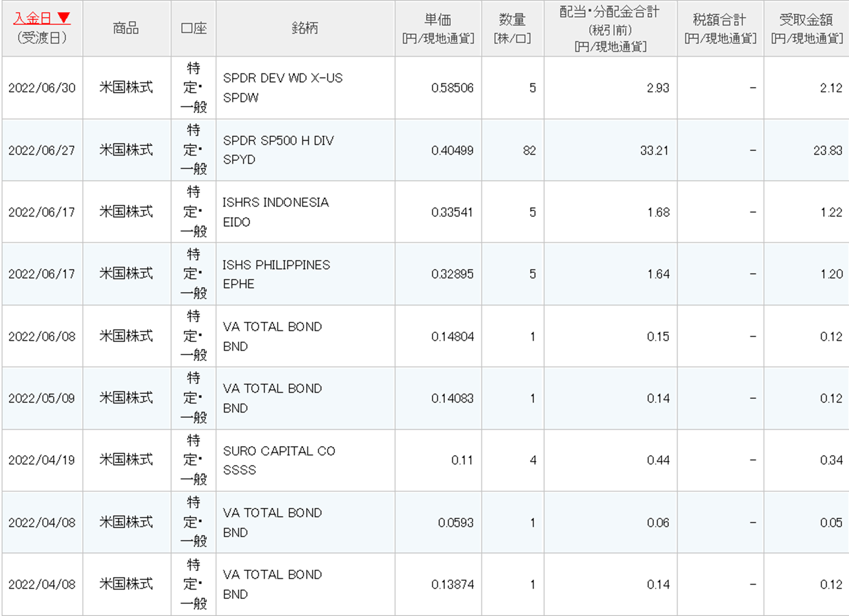Select the SURO CAPITAL CO SSSS entry

click(279, 460)
